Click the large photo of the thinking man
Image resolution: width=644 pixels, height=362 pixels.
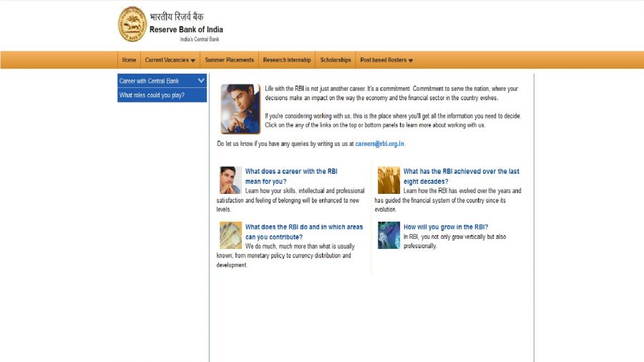(240, 109)
